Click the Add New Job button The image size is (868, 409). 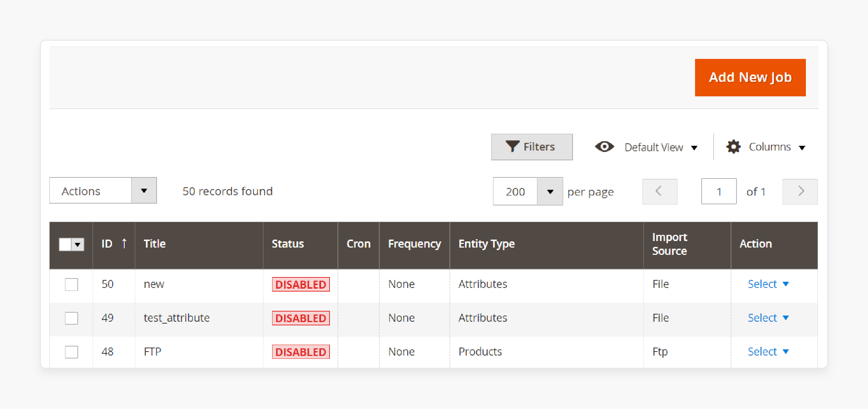(x=750, y=77)
